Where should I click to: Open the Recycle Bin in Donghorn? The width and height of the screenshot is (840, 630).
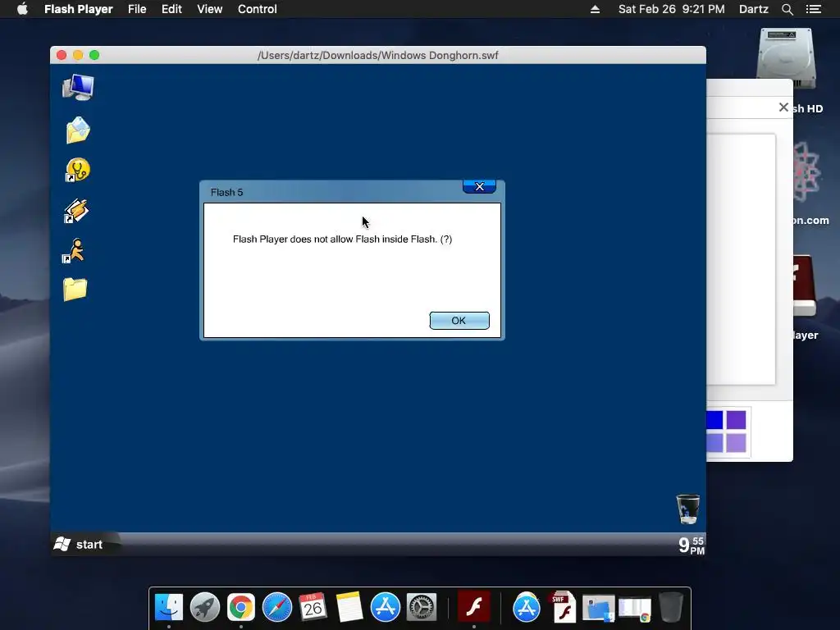click(688, 509)
